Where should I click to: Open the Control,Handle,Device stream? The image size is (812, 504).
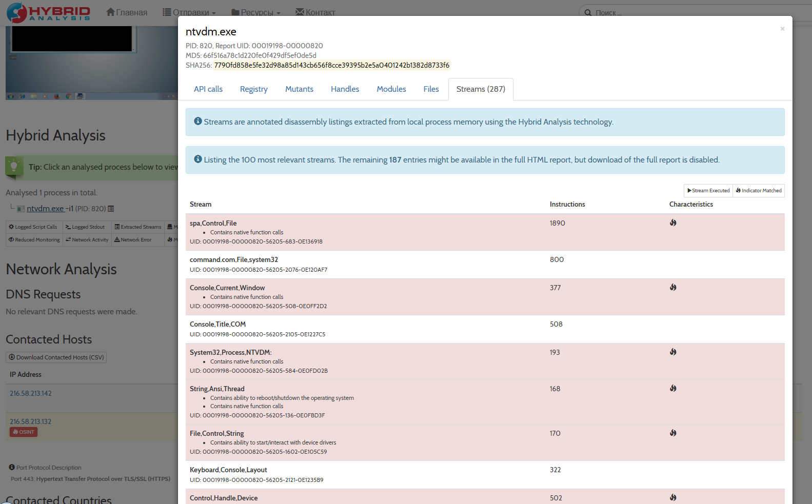tap(224, 498)
